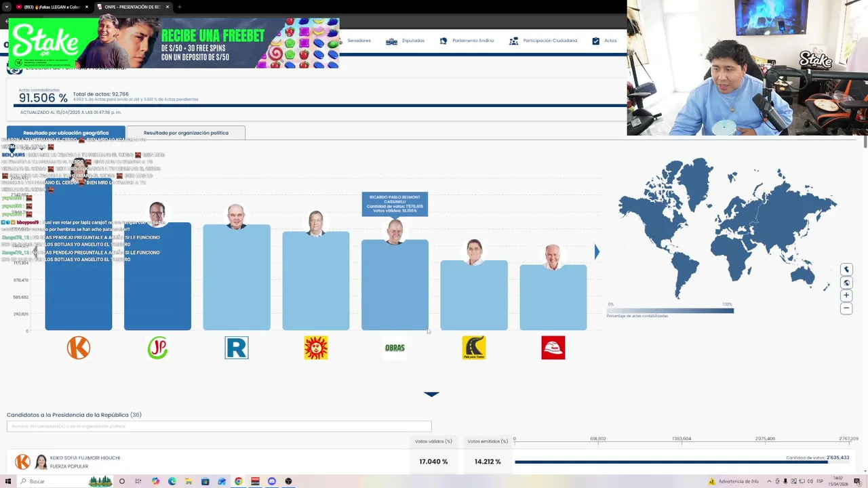Open a new browser tab

(x=179, y=7)
